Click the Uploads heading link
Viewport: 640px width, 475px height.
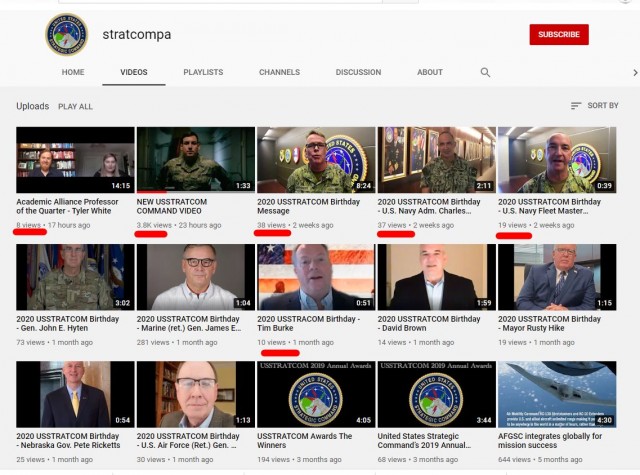pos(33,106)
